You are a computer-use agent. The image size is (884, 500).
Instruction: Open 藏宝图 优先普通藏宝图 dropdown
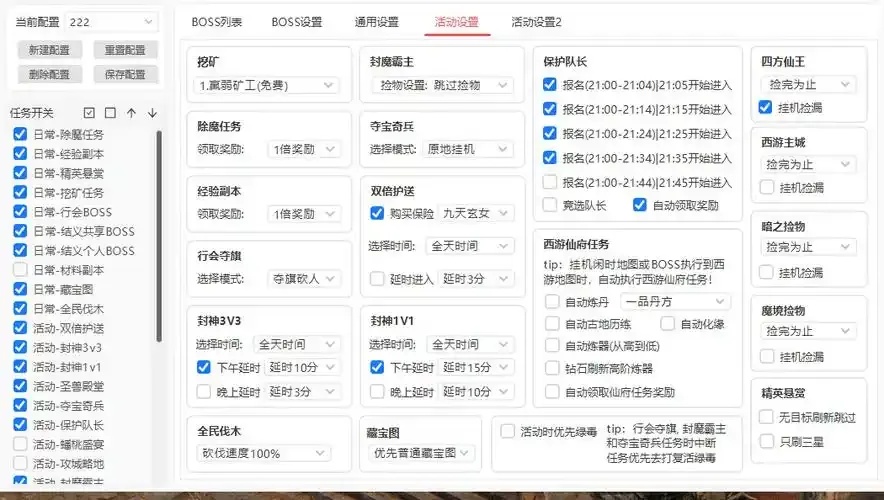[422, 453]
